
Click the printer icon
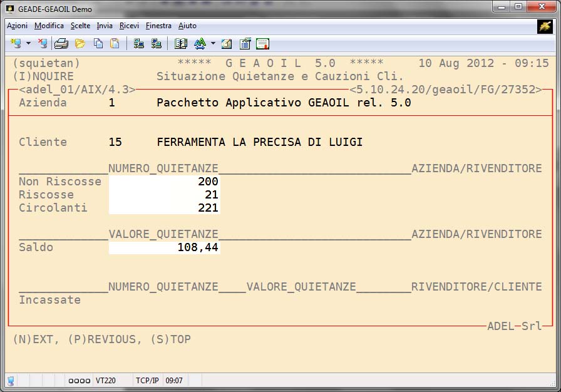(x=61, y=44)
